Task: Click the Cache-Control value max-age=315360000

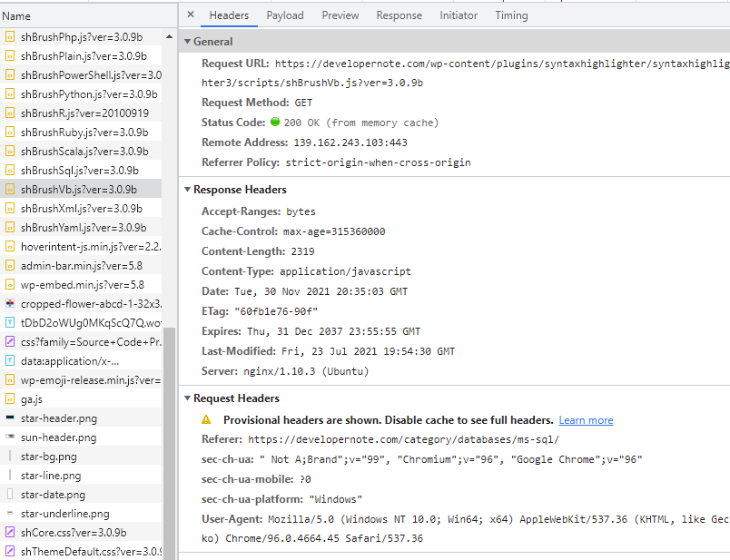Action: pos(334,231)
